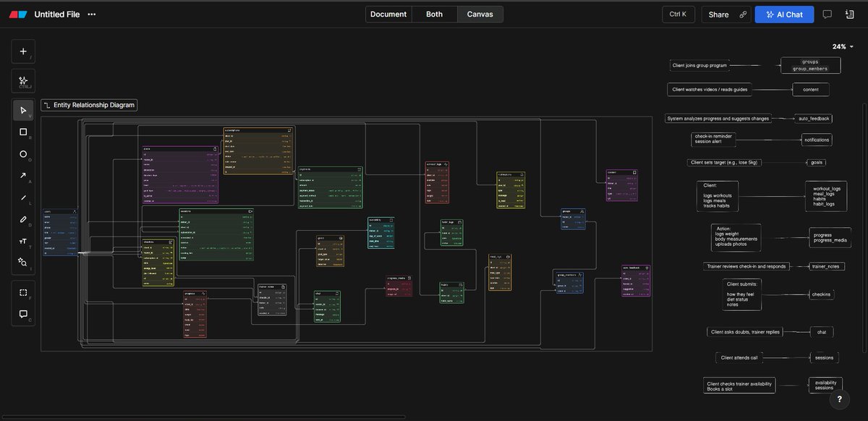This screenshot has width=868, height=421.
Task: Select the yellow checkins entity table
Action: (x=158, y=263)
